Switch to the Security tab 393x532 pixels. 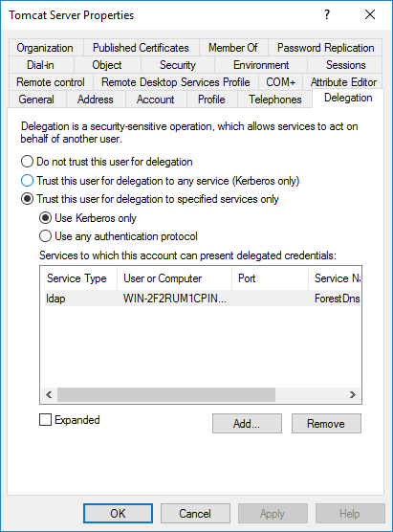coord(178,65)
